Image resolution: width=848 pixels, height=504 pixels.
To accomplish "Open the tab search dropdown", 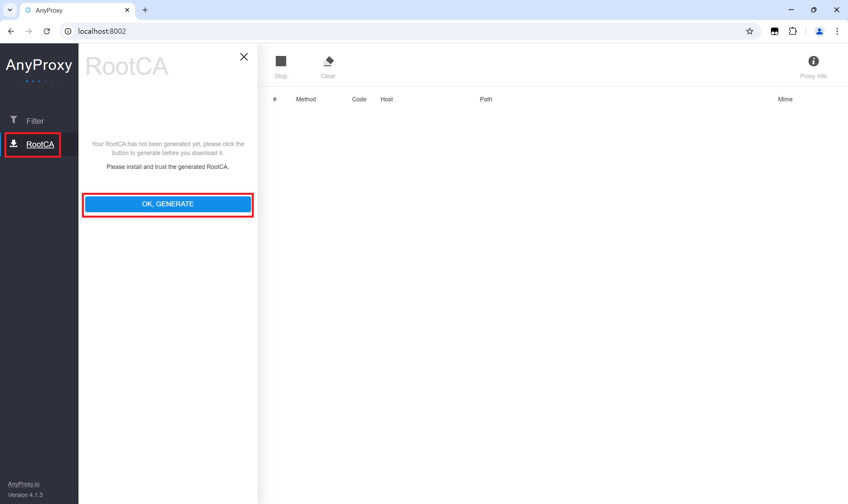I will point(10,10).
